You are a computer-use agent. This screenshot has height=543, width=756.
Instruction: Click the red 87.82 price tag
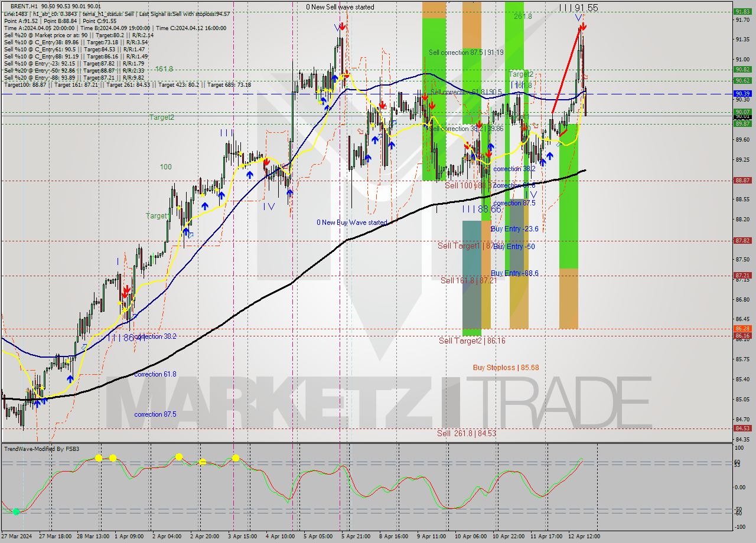pos(742,241)
